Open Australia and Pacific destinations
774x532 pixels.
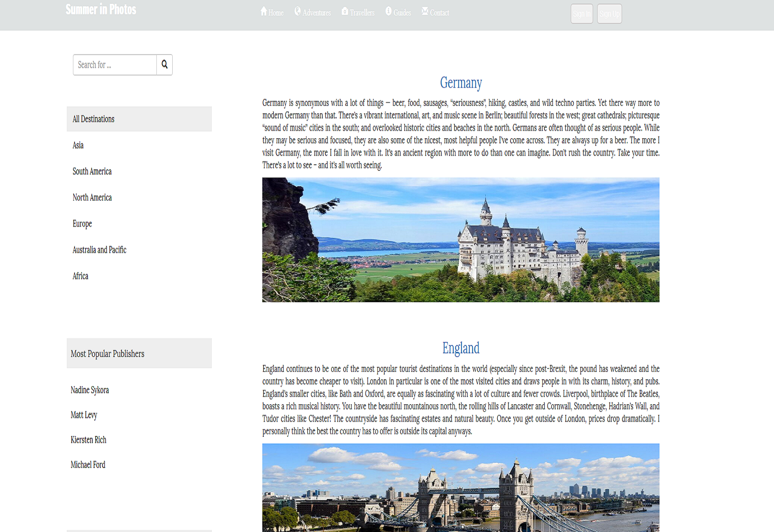coord(99,250)
